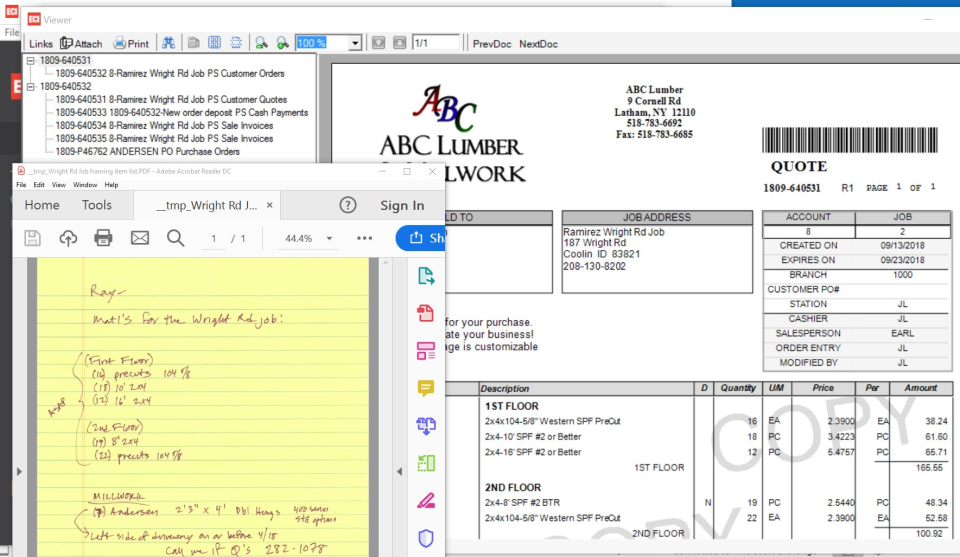The image size is (960, 557).
Task: Open the File menu in Acrobat Reader
Action: [21, 184]
